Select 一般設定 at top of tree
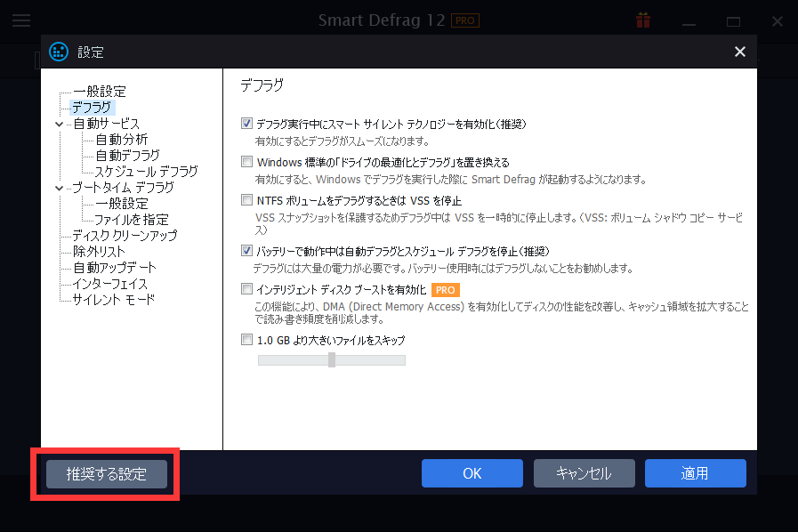The image size is (798, 532). pos(100,92)
